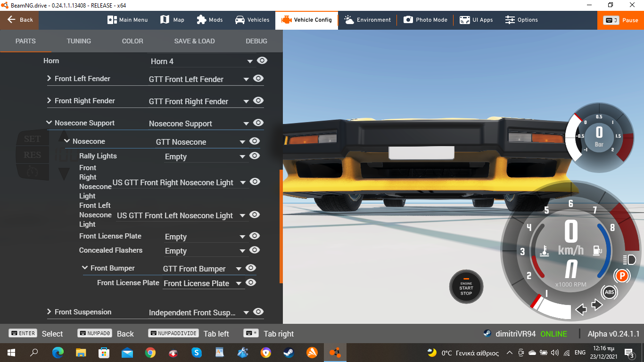Click the orange Pause button
This screenshot has width=644, height=362.
(621, 20)
